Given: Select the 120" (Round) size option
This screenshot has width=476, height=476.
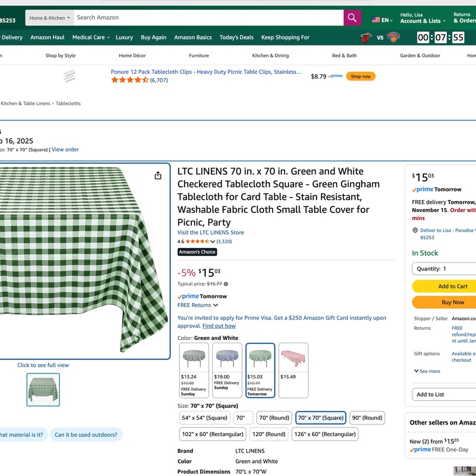Looking at the screenshot, I should (269, 434).
